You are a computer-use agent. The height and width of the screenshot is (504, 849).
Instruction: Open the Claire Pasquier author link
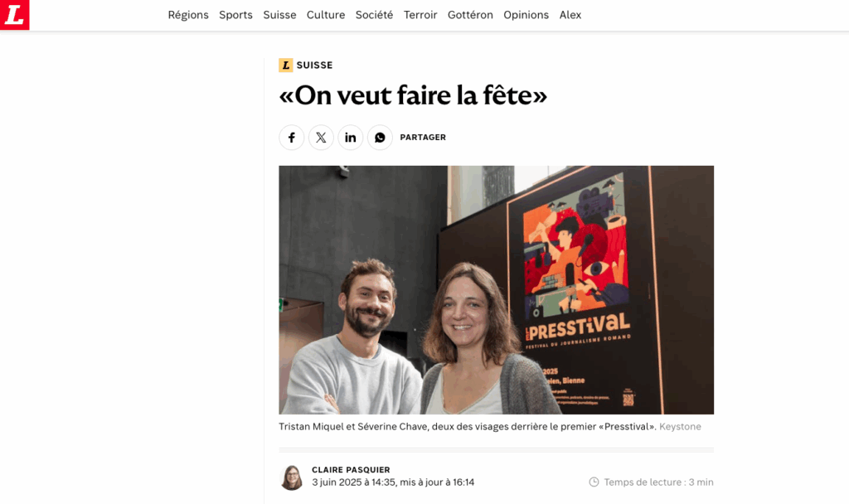tap(351, 470)
